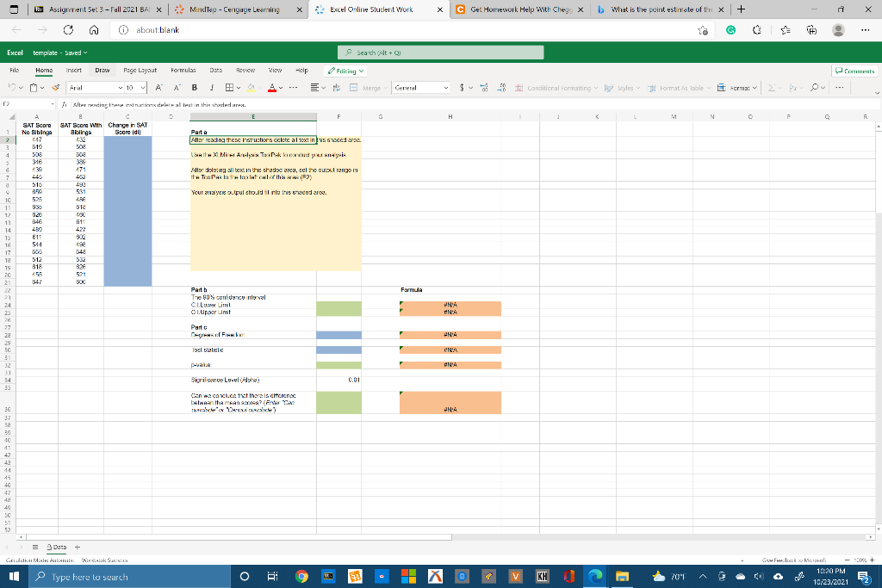Zoom out with the minus button

click(848, 560)
